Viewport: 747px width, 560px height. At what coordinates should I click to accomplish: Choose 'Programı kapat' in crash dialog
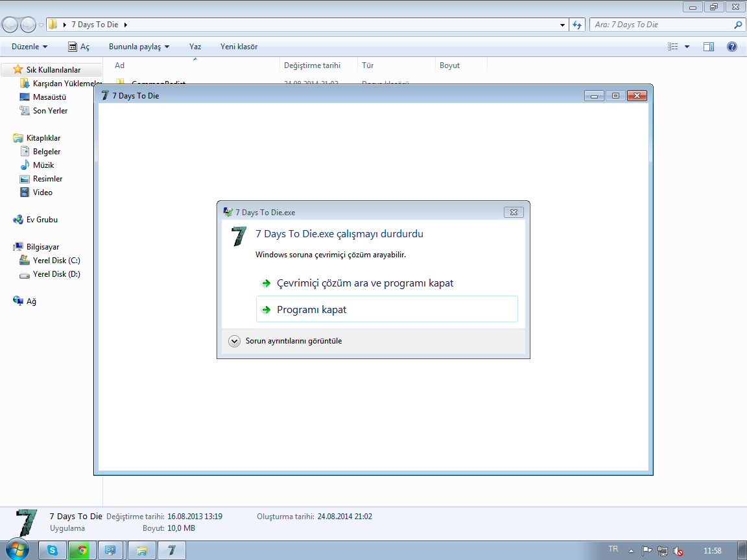[387, 309]
